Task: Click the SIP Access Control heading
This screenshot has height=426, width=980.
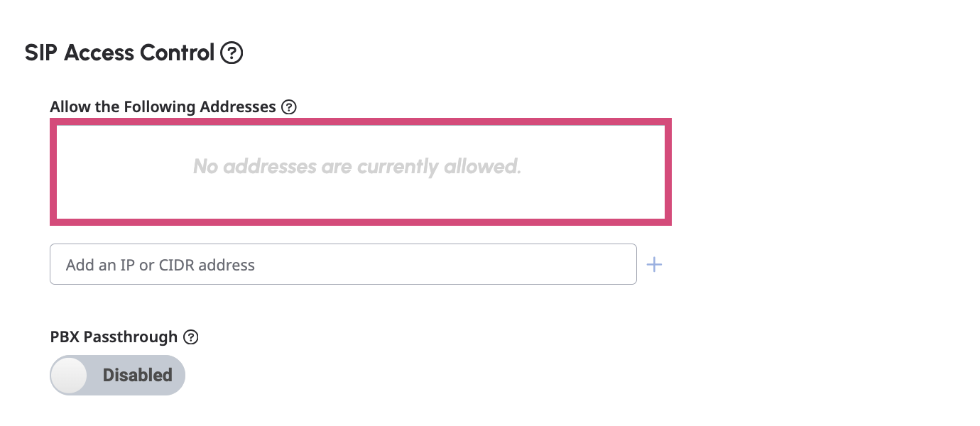Action: (119, 53)
